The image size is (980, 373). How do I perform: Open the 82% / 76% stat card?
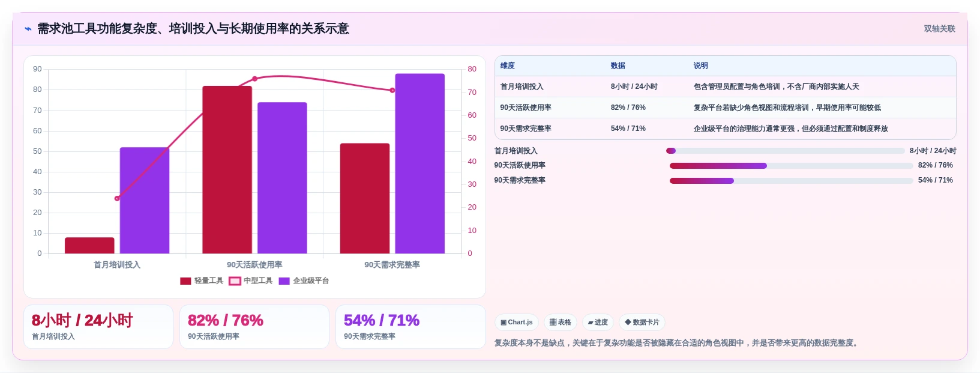[x=254, y=327]
